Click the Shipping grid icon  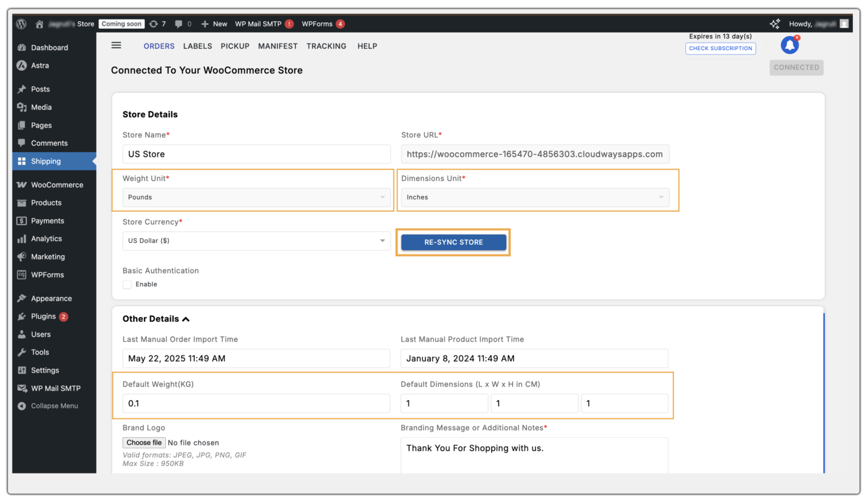point(22,161)
